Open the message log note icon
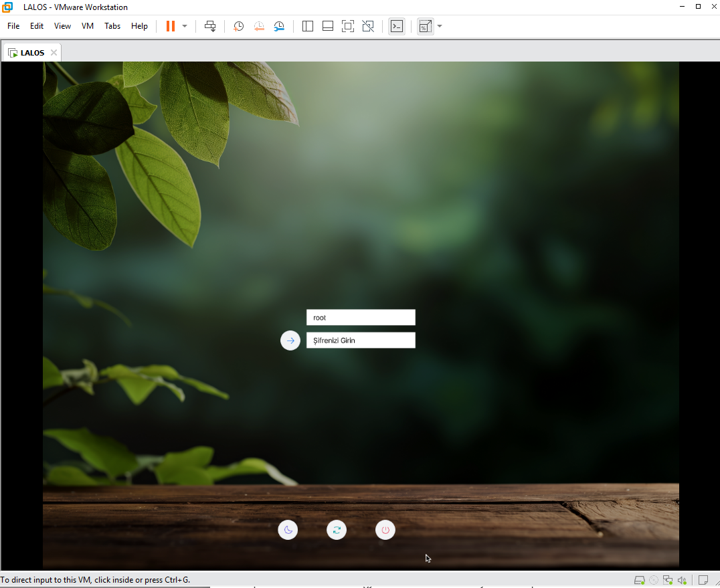Viewport: 720px width, 588px height. (703, 580)
